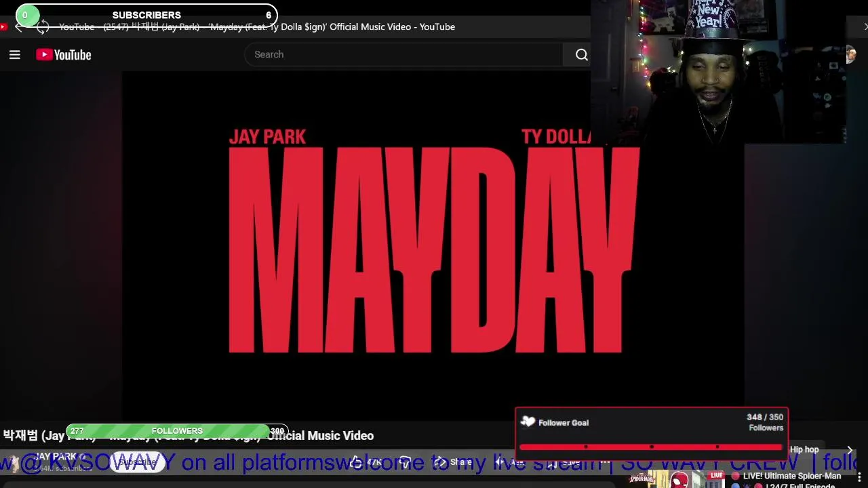Image resolution: width=868 pixels, height=488 pixels.
Task: Open the YouTube hamburger guide menu
Action: point(14,55)
